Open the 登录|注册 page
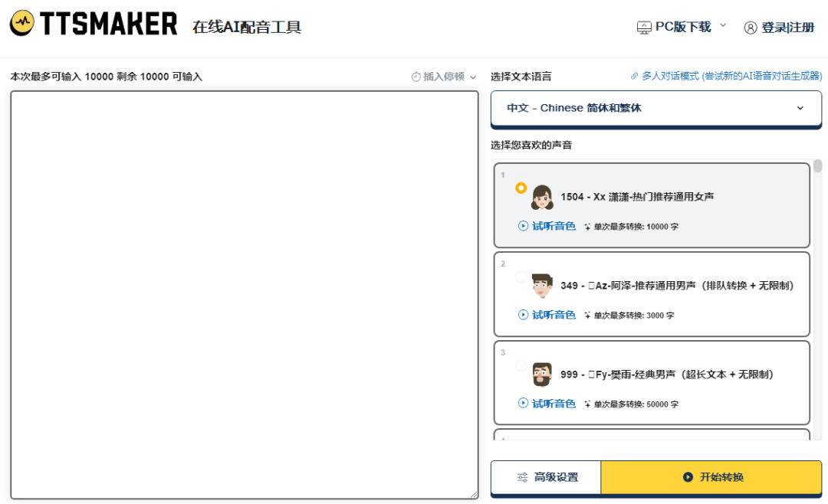Image resolution: width=828 pixels, height=504 pixels. point(787,28)
